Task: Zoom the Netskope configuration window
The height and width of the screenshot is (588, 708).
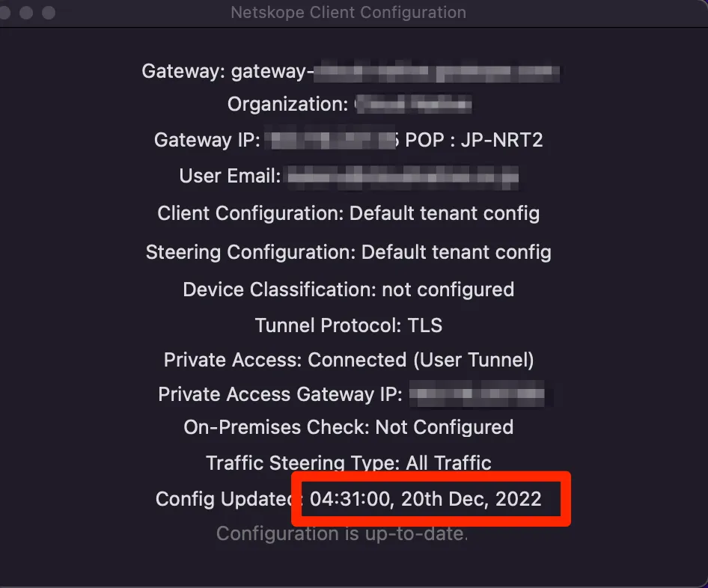Action: click(49, 13)
